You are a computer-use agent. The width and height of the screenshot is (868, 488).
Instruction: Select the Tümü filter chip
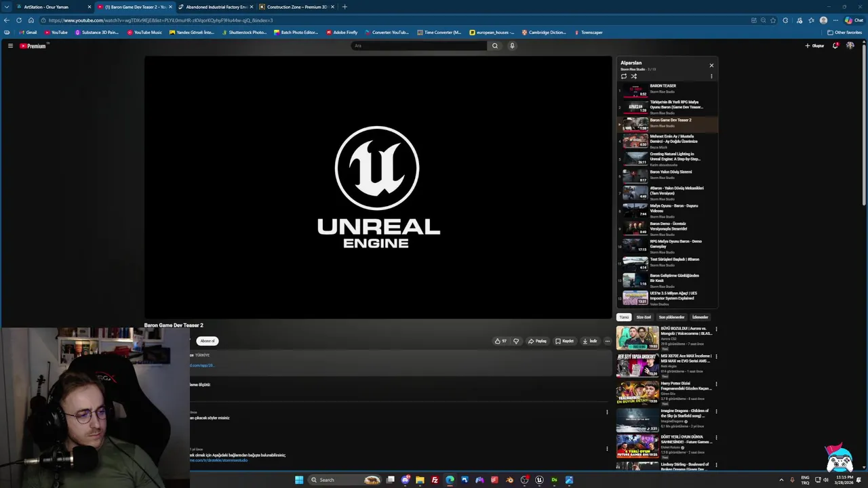(624, 317)
